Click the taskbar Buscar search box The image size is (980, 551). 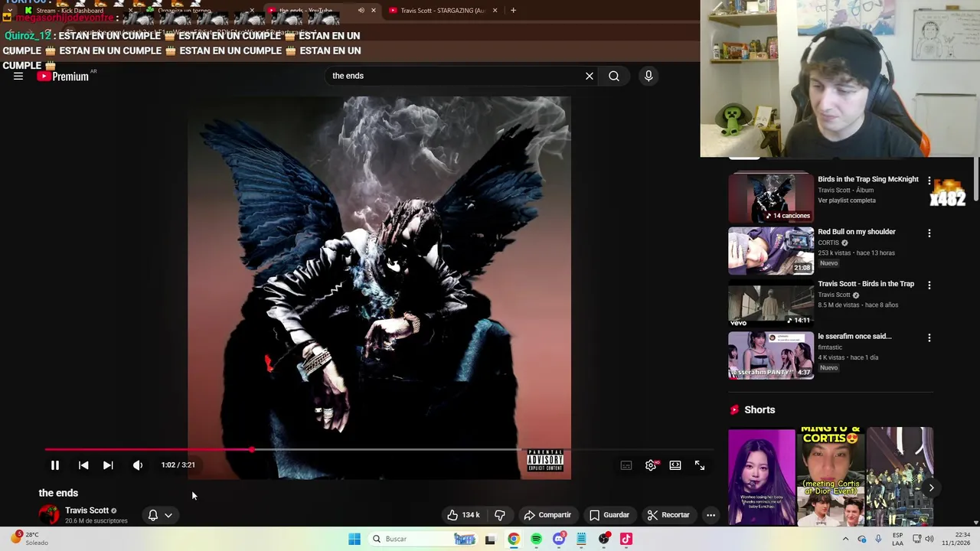(423, 539)
